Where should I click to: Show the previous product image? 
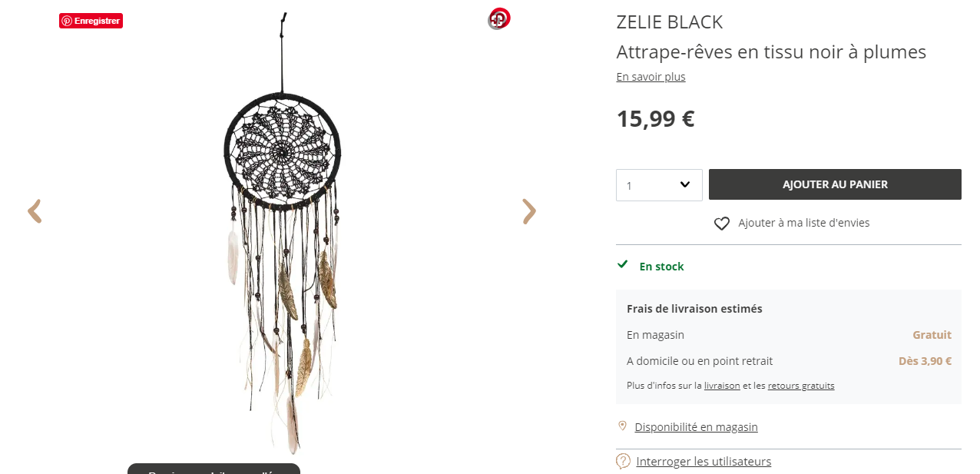35,211
